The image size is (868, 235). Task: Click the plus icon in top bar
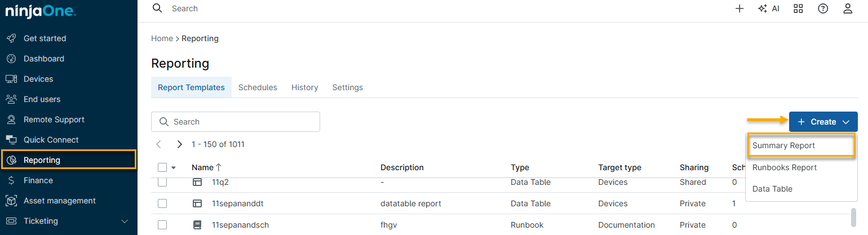point(739,8)
